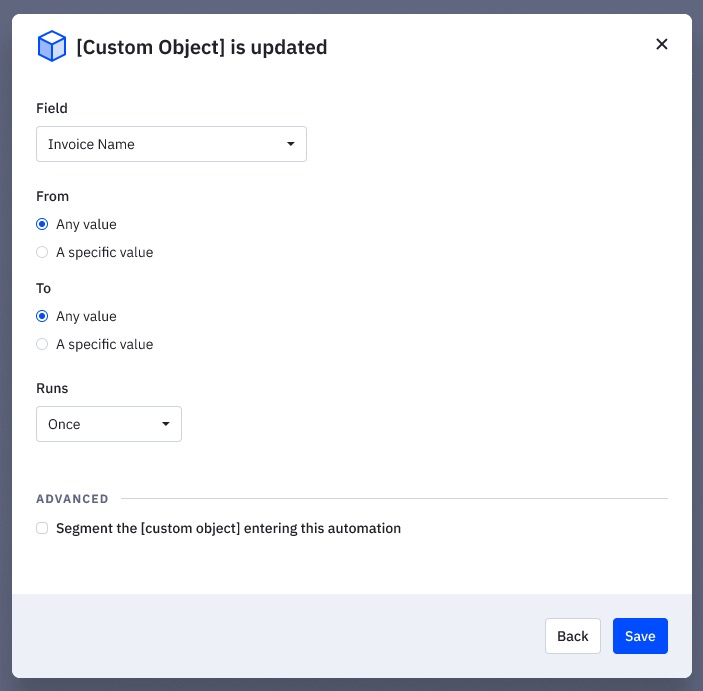Select 'Any value' radio under From
Image resolution: width=703 pixels, height=691 pixels.
click(42, 224)
